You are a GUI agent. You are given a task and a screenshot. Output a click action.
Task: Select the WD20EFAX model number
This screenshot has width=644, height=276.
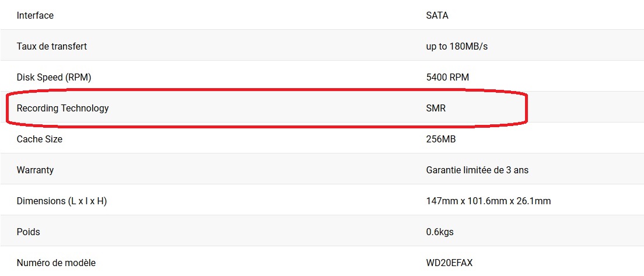(x=449, y=263)
